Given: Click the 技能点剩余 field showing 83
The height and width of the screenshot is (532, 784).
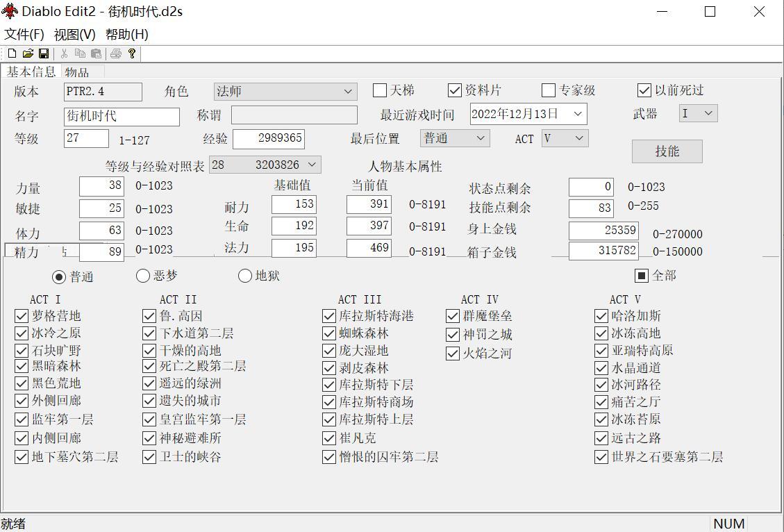Looking at the screenshot, I should pyautogui.click(x=591, y=208).
